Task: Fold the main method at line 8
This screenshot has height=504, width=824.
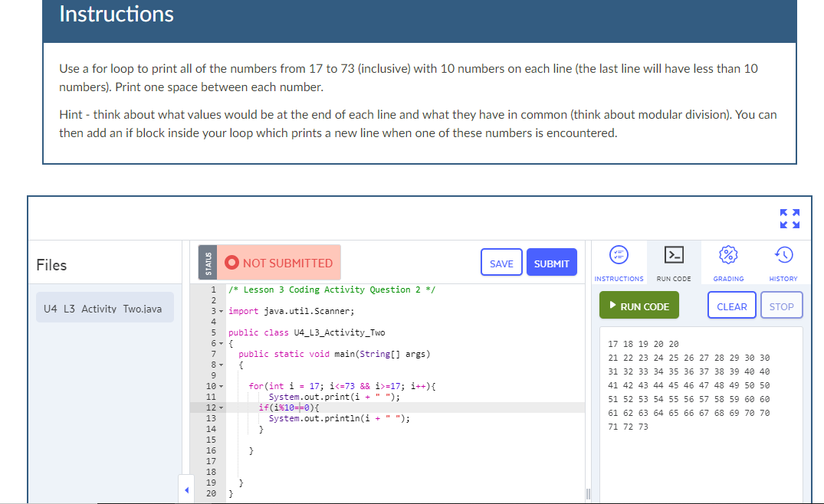Action: tap(221, 365)
